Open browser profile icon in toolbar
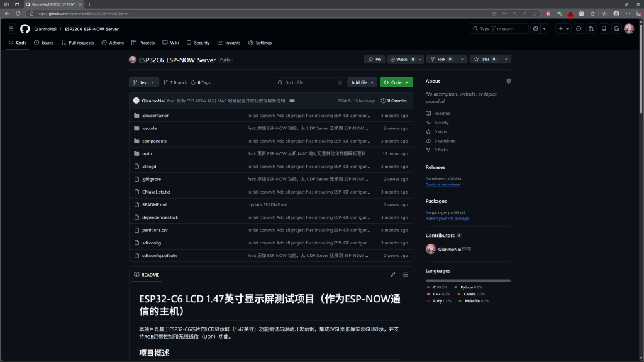Image resolution: width=644 pixels, height=362 pixels. click(616, 14)
